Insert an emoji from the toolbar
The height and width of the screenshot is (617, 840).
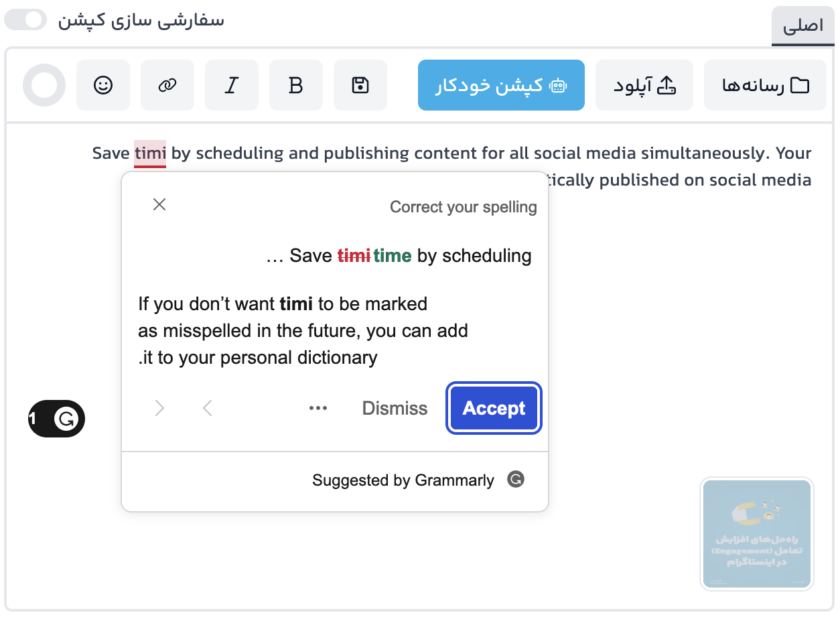coord(103,85)
